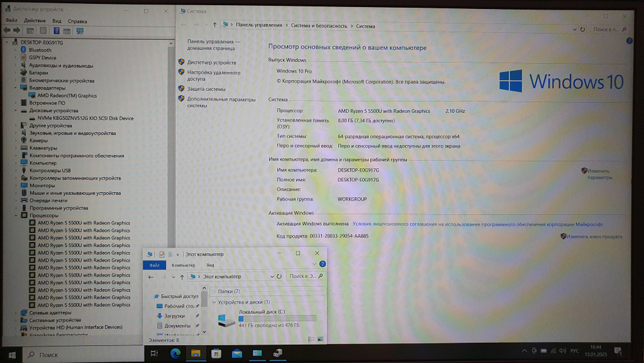Screen dimensions: 644x363
Task: Open Вид menu in Device Manager
Action: [x=57, y=21]
